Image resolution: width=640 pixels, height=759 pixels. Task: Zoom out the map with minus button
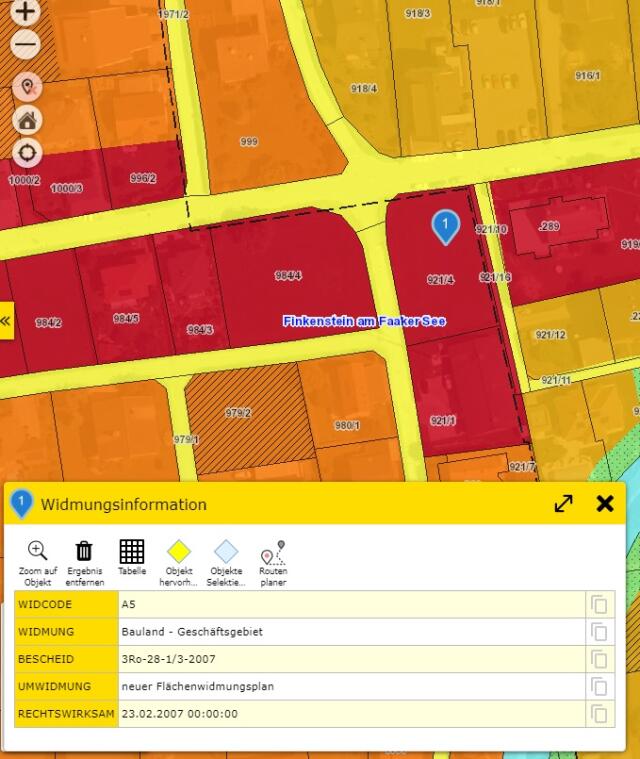(26, 45)
